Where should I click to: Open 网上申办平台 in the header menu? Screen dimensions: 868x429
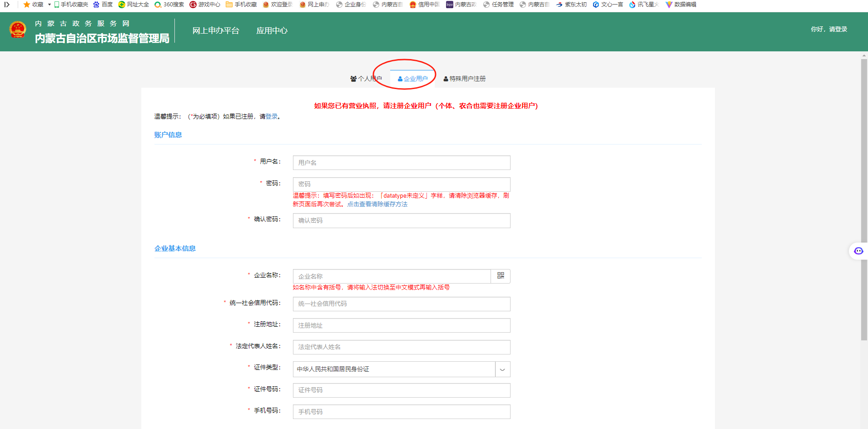215,30
